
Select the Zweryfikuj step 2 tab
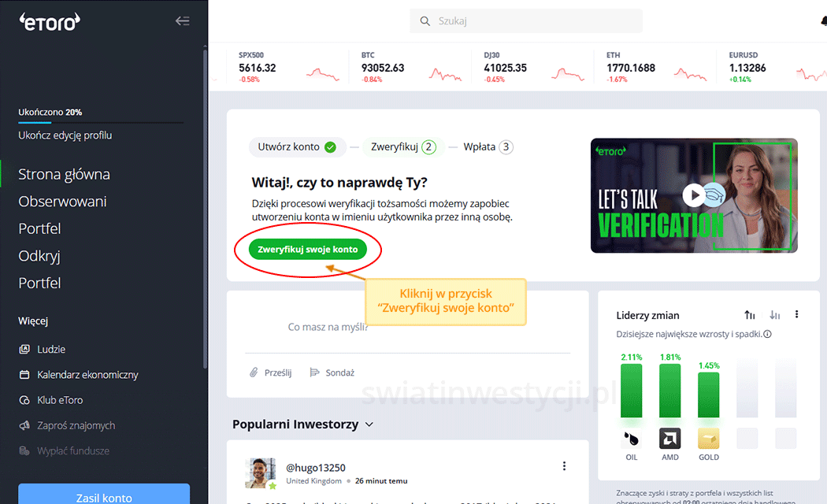tap(403, 147)
